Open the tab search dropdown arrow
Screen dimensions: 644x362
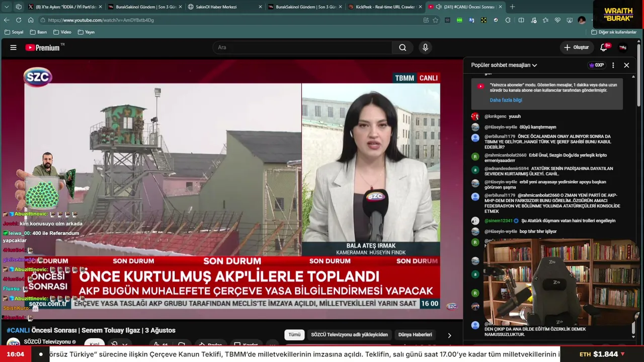click(x=7, y=7)
